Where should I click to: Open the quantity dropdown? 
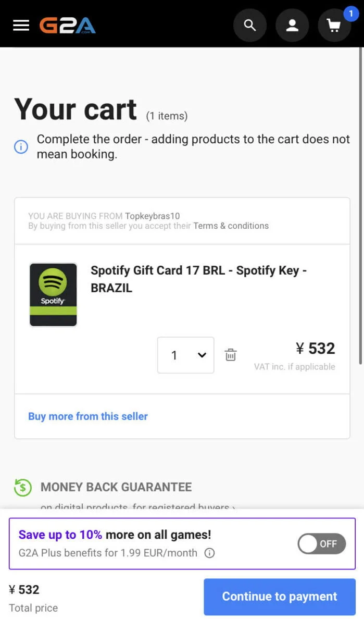(186, 355)
